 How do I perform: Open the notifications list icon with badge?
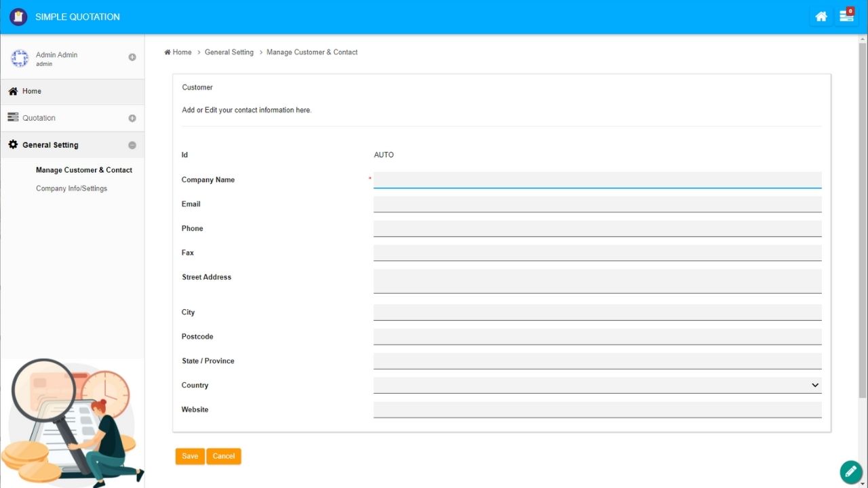[x=846, y=16]
